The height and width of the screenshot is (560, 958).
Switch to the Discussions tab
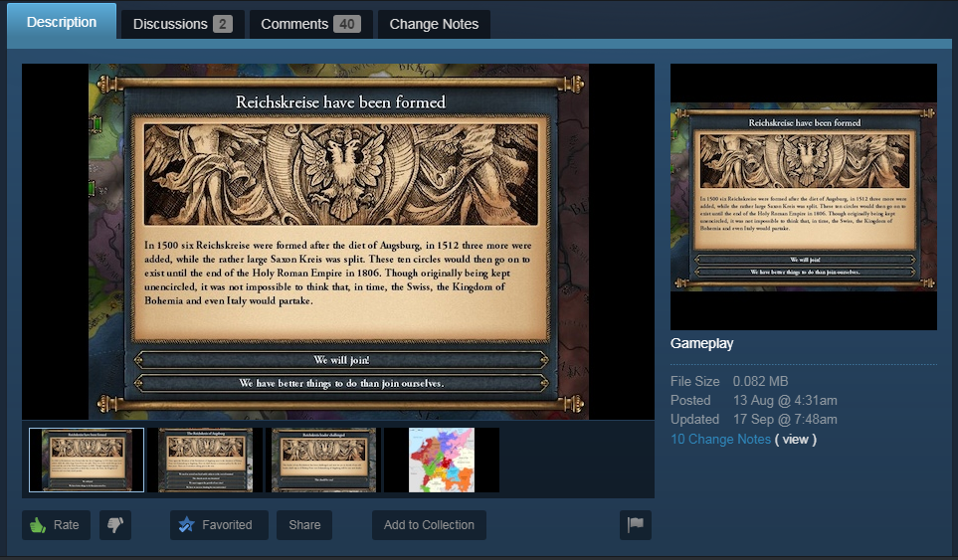tap(183, 25)
